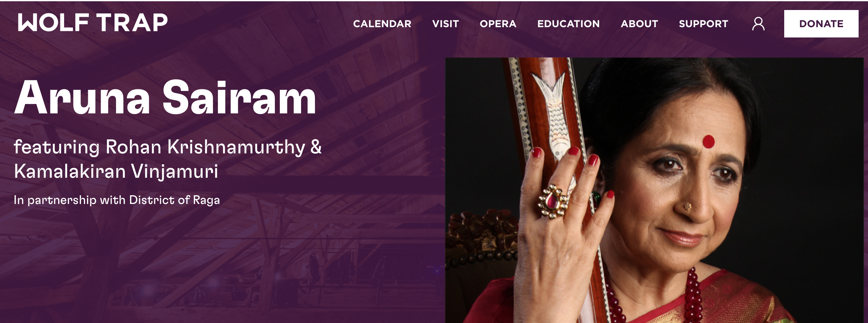Click the District of Raga partnership text

[174, 200]
